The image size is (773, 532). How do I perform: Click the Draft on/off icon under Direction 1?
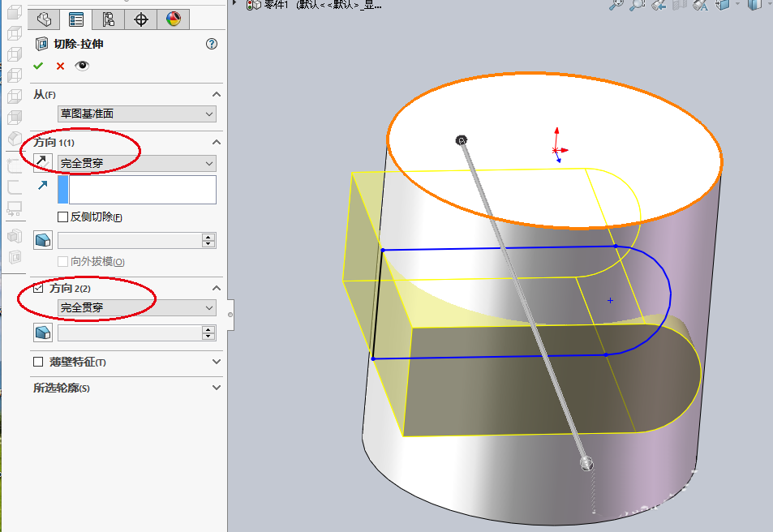[41, 240]
